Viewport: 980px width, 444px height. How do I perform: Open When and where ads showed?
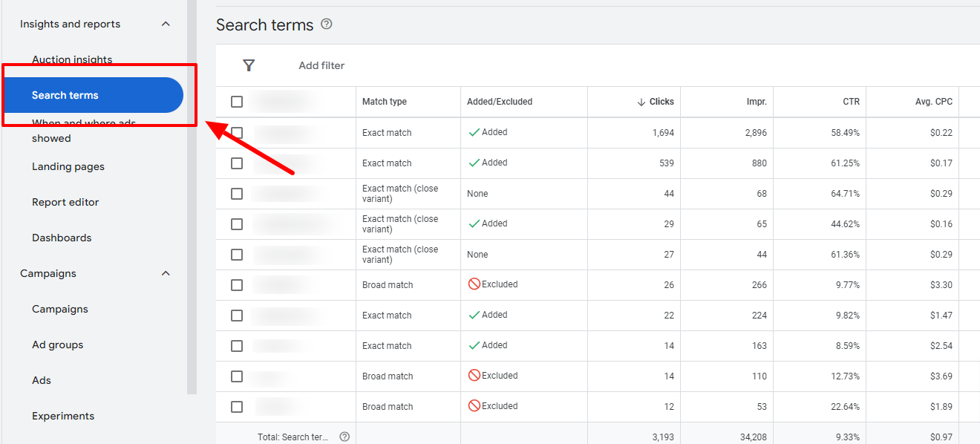84,131
